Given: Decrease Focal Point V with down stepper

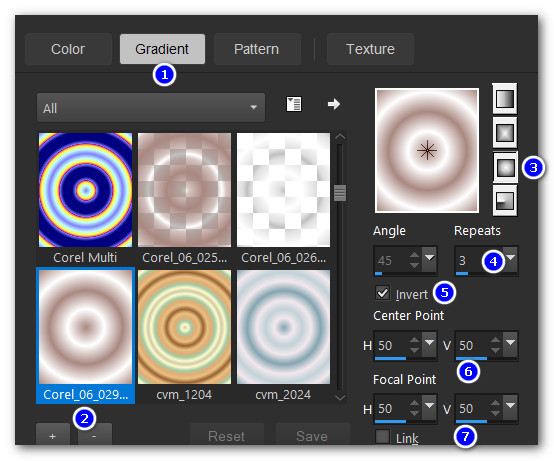Looking at the screenshot, I should coord(496,413).
